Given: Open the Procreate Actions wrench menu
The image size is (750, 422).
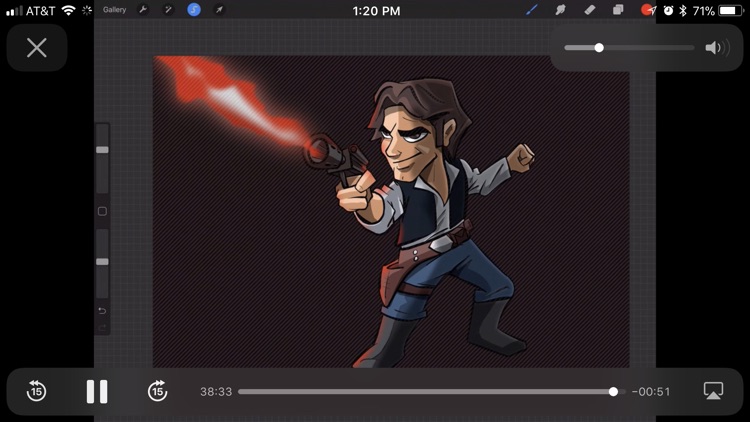Looking at the screenshot, I should coord(143,10).
